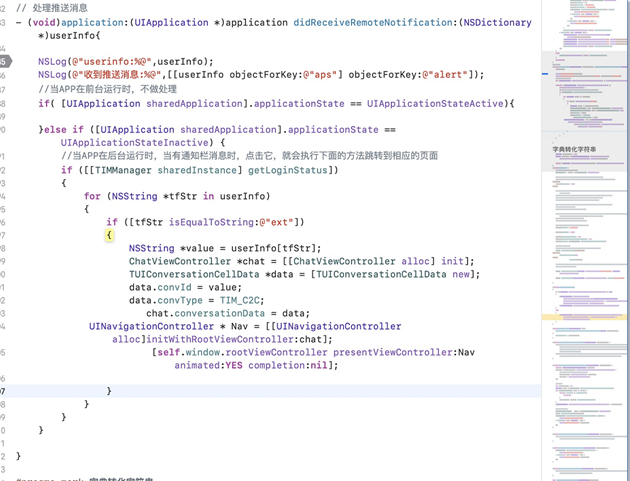Place cursor on the highlighted current line's closing brace

coord(109,391)
